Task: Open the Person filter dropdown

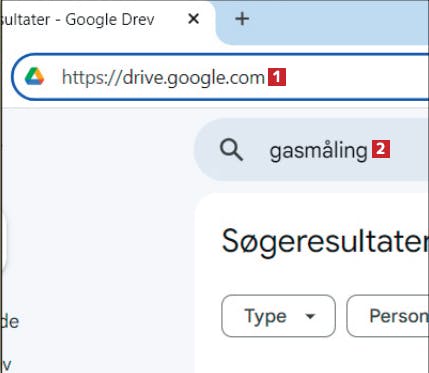Action: pyautogui.click(x=388, y=316)
